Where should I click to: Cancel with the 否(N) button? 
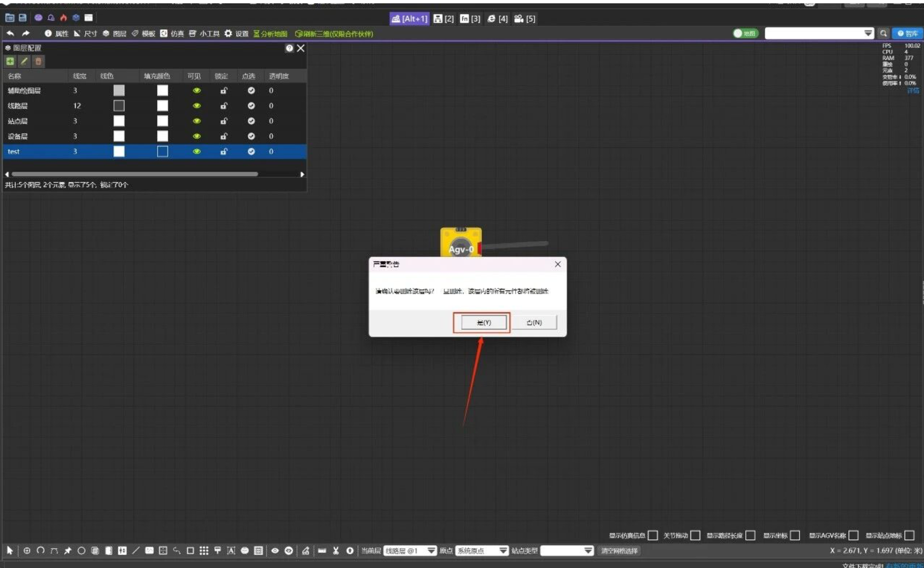[534, 322]
